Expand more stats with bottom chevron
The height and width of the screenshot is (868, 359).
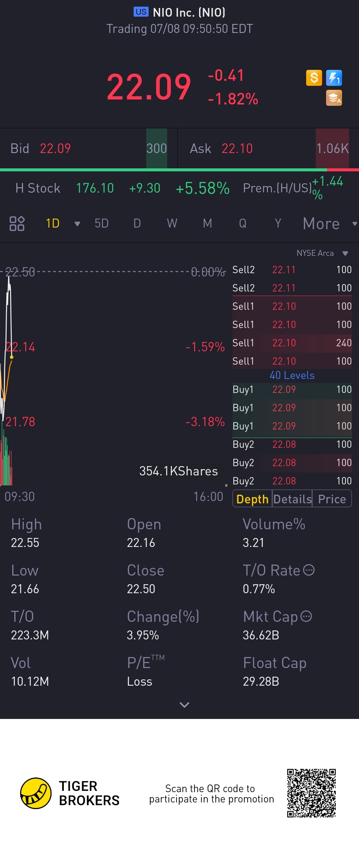click(184, 705)
